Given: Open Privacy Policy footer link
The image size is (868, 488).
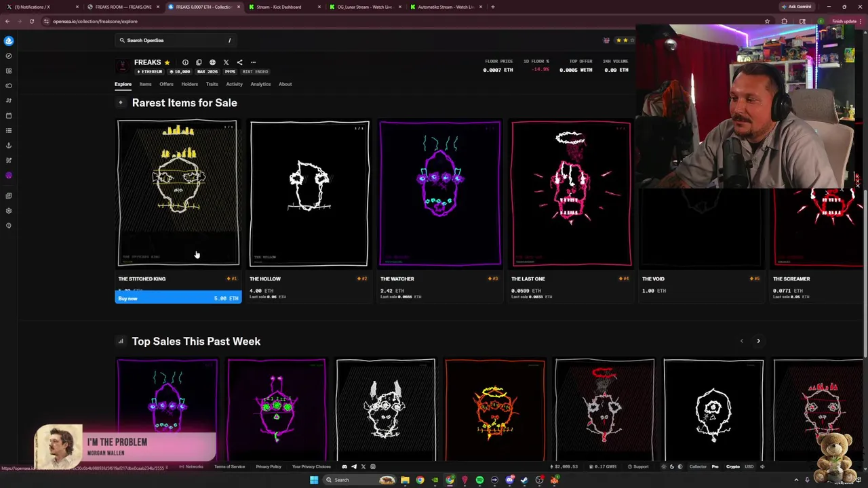Looking at the screenshot, I should coord(269,466).
